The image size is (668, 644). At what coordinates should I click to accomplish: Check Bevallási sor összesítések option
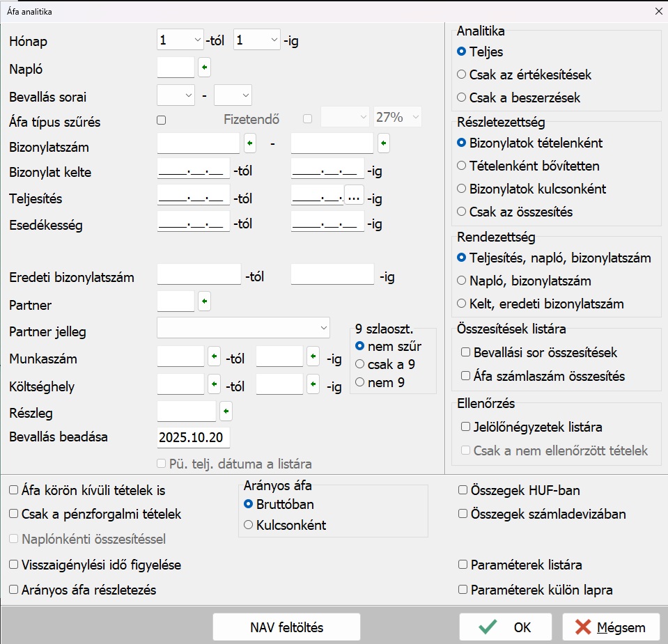tap(465, 353)
